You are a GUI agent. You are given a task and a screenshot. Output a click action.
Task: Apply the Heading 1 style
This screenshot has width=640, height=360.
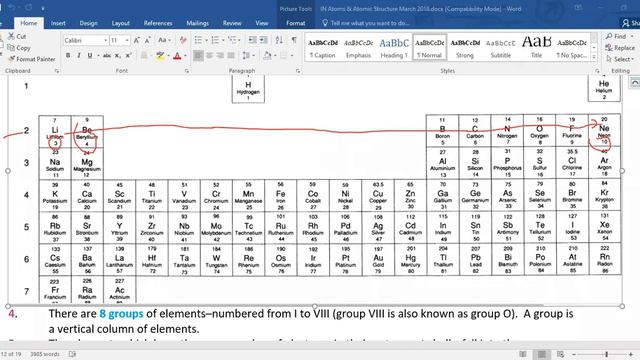tap(394, 47)
